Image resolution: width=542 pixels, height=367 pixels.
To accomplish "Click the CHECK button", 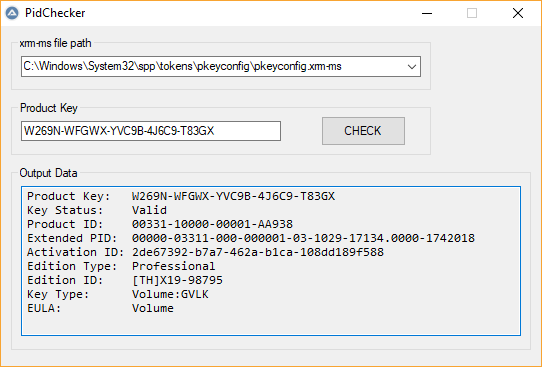I will coord(363,131).
